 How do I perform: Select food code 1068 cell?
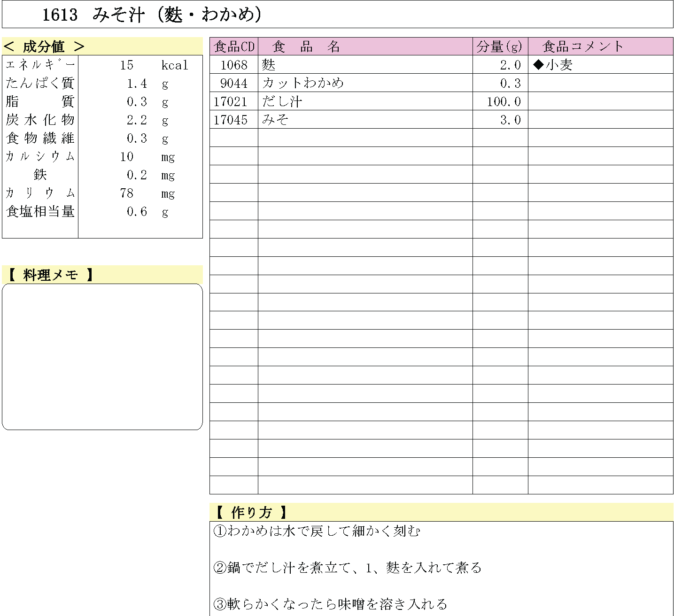click(x=234, y=65)
